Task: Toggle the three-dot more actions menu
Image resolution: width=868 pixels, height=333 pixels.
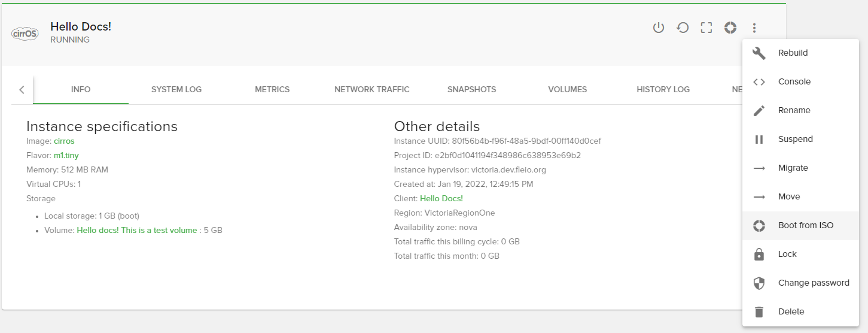Action: coord(754,28)
